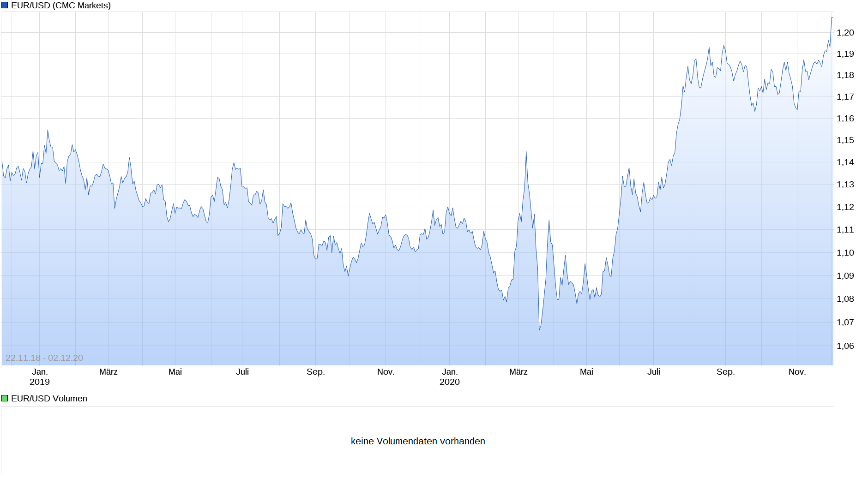Click the 1,07 price axis label
The height and width of the screenshot is (484, 868).
pos(845,323)
